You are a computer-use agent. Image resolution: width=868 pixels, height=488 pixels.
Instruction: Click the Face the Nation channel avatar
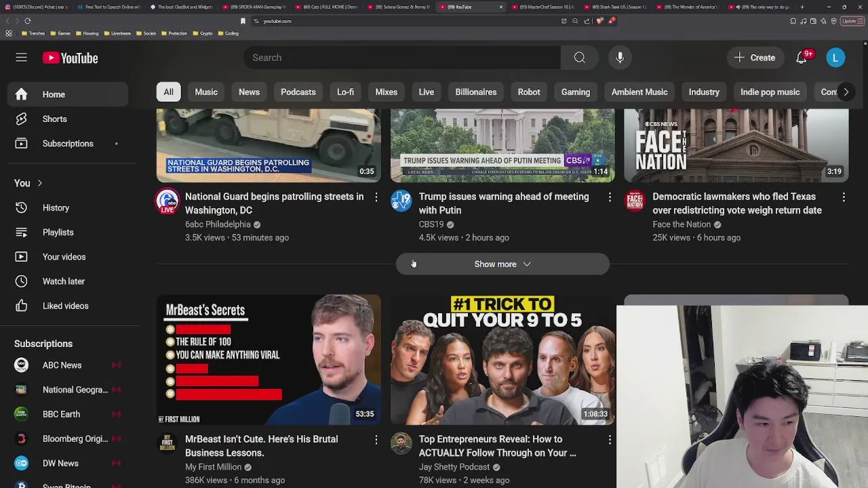(635, 201)
